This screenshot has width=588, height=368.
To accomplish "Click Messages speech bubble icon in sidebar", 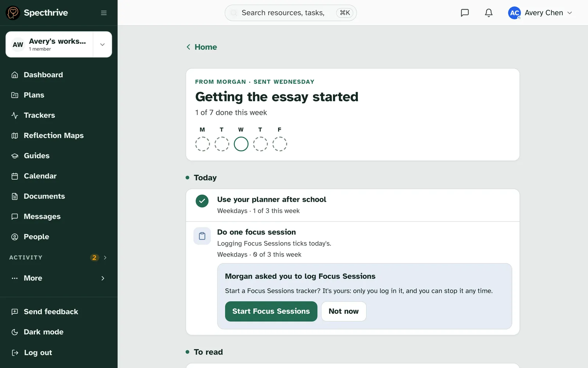I will point(15,217).
